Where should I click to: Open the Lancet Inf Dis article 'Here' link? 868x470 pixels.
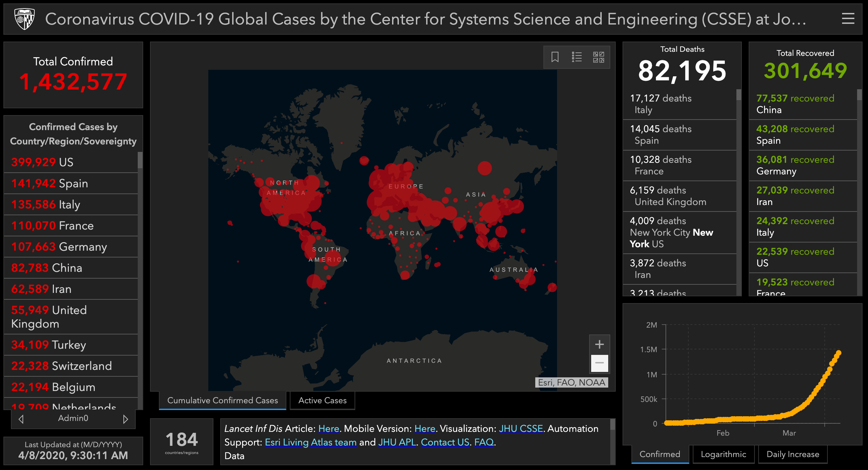(x=329, y=428)
